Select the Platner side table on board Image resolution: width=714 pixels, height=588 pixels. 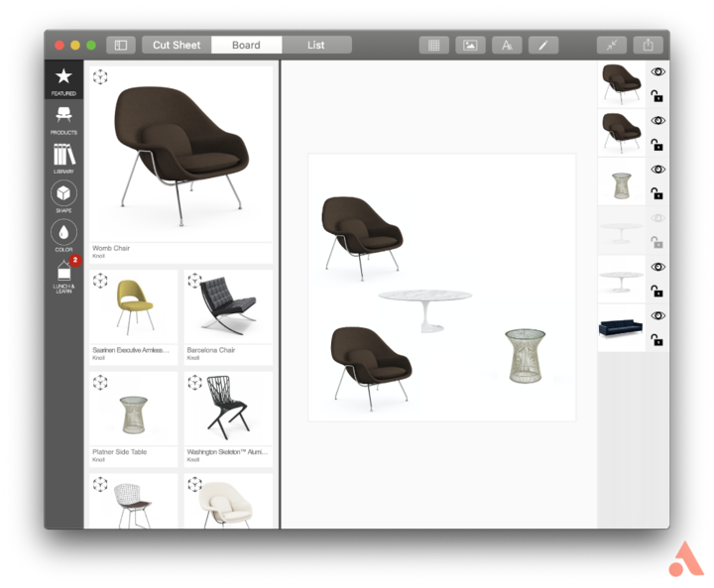click(525, 356)
